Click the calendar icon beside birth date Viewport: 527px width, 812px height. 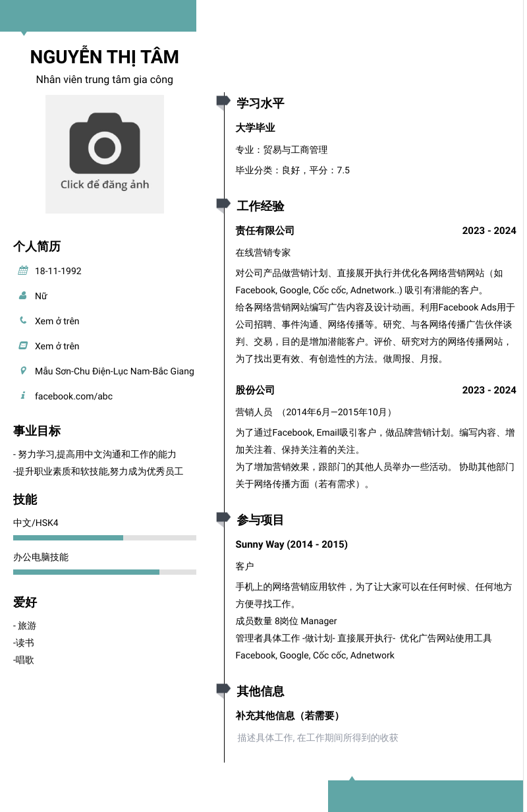coord(23,270)
